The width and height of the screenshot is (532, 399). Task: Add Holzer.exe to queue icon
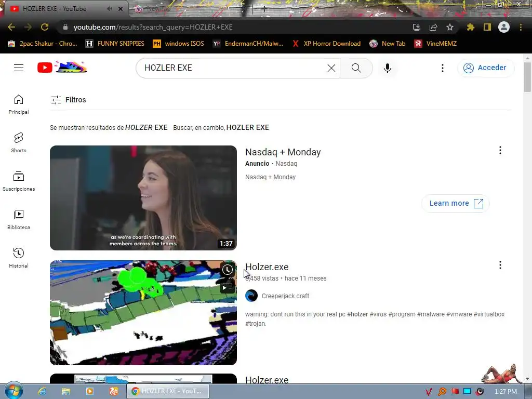tap(228, 287)
